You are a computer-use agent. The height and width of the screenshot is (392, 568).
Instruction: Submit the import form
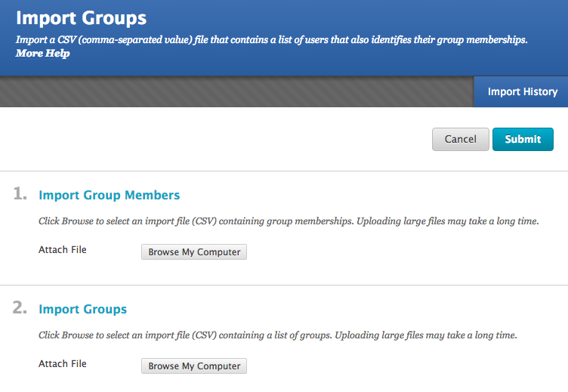523,139
